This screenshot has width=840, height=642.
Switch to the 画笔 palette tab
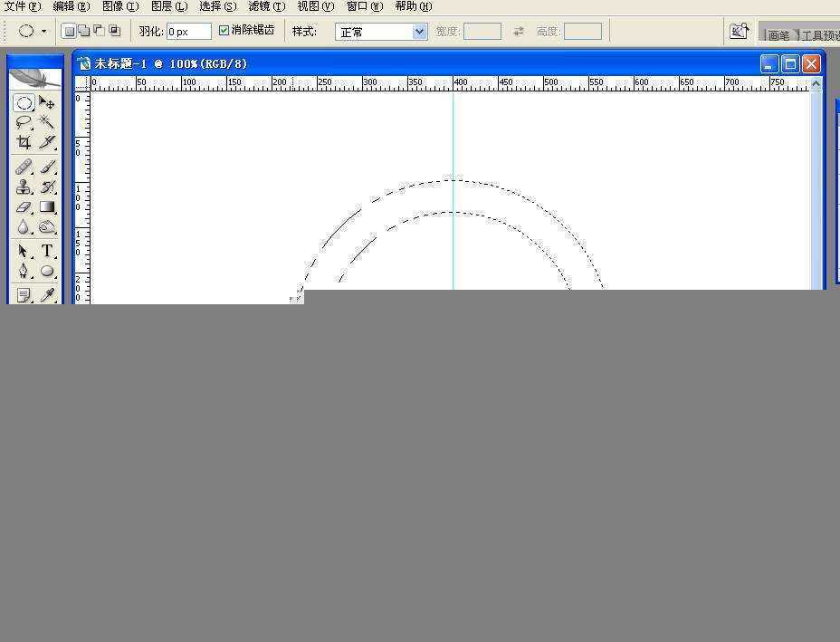click(x=778, y=35)
